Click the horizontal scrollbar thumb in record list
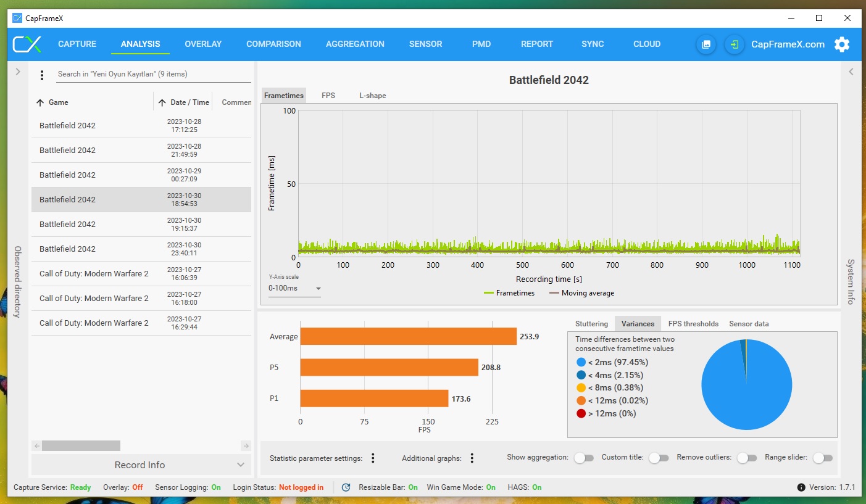The height and width of the screenshot is (504, 866). point(81,445)
